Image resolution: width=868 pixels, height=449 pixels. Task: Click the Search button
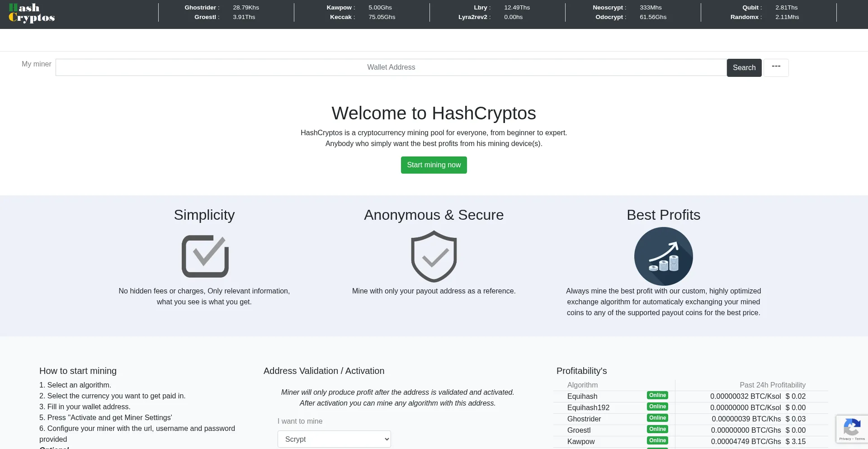point(744,67)
